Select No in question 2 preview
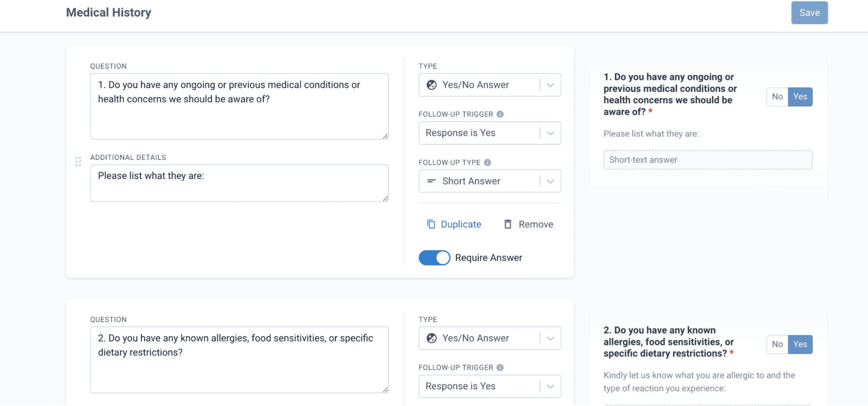The height and width of the screenshot is (406, 868). click(777, 345)
